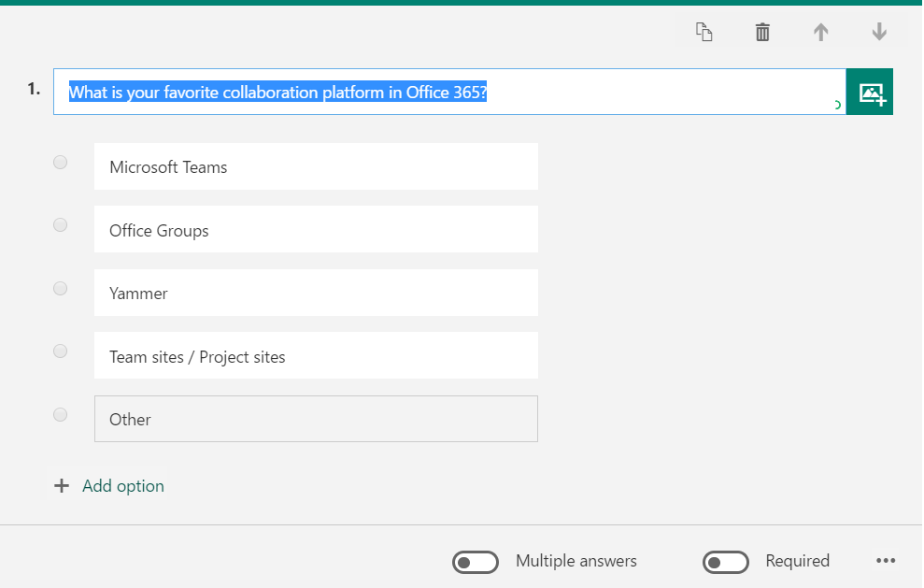Viewport: 924px width, 588px height.
Task: Select Team sites / Project sites radio button
Action: coord(60,351)
